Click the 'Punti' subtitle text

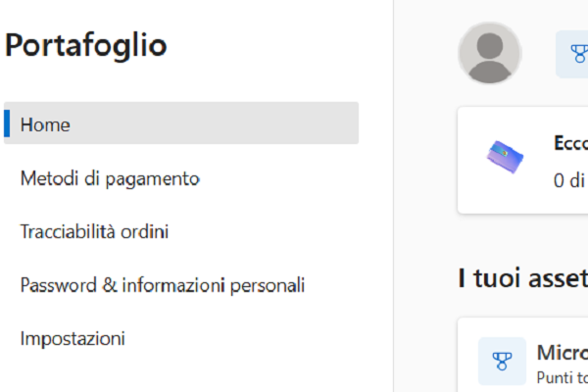click(562, 375)
